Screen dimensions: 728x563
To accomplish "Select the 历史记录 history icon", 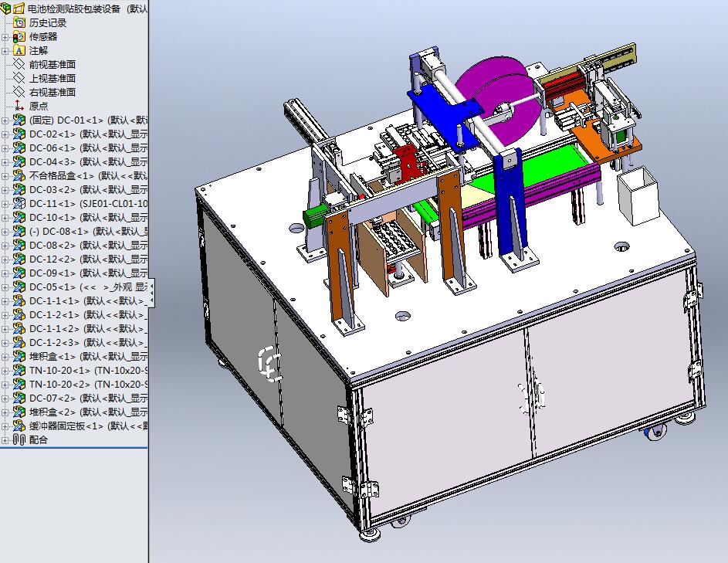I will (19, 22).
